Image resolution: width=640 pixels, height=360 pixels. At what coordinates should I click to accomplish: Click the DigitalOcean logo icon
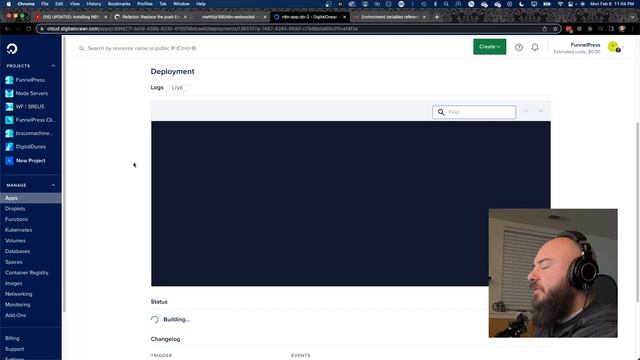coord(12,49)
